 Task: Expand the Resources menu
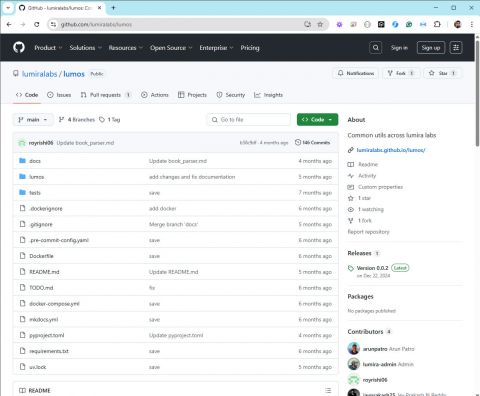coord(126,48)
